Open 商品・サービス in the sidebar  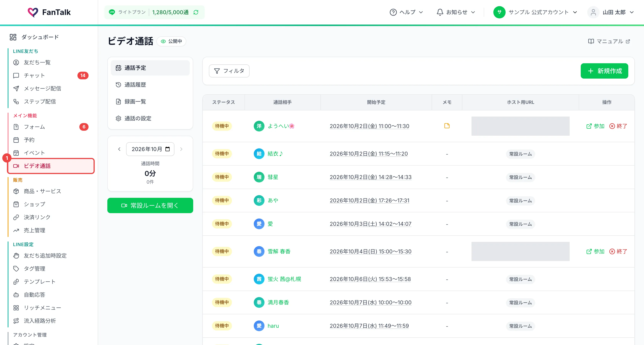(x=51, y=191)
